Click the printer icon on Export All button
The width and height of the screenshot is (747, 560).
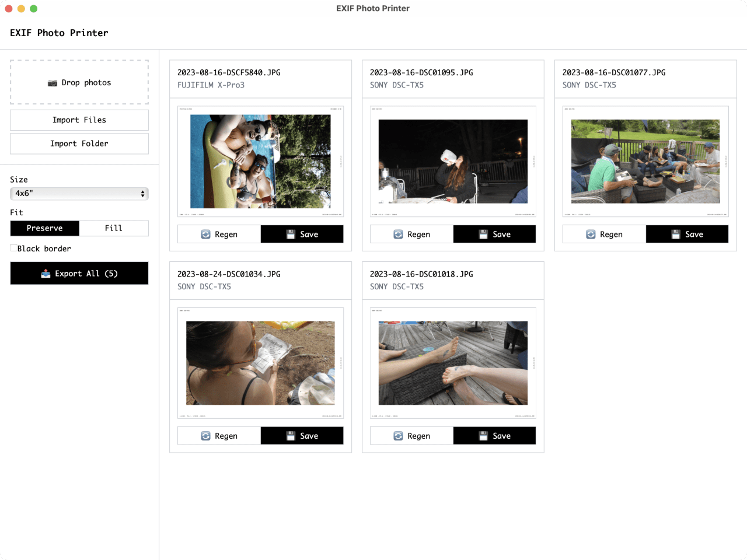(45, 273)
